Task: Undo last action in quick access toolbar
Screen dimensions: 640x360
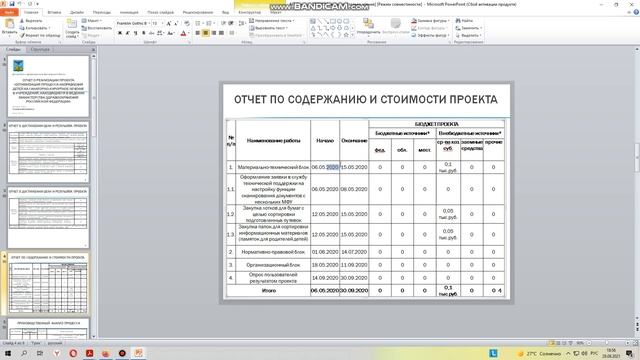Action: [19, 4]
